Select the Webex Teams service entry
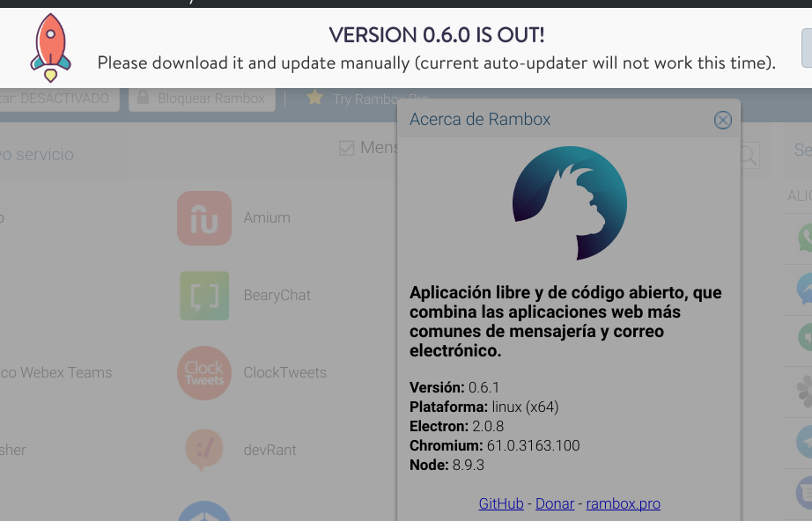812x521 pixels. click(56, 373)
